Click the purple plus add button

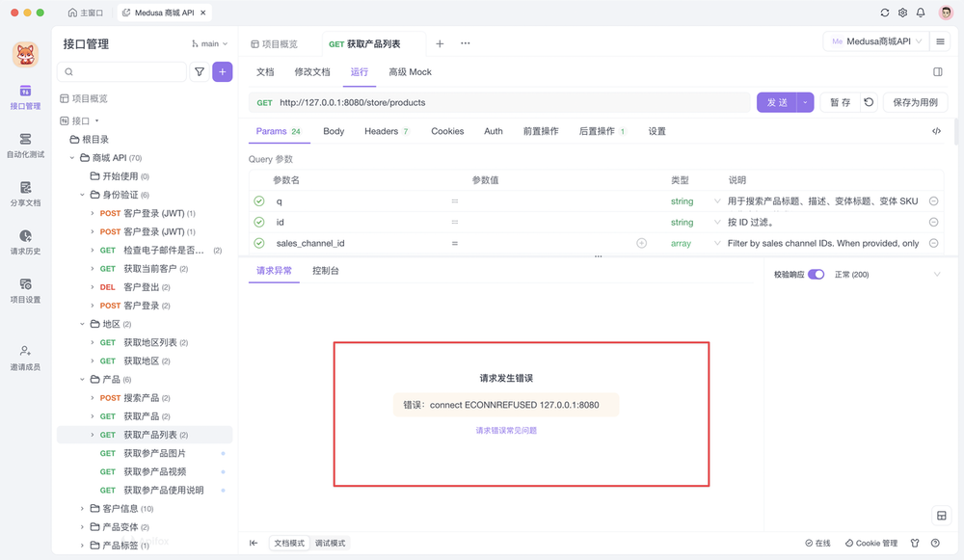(223, 72)
